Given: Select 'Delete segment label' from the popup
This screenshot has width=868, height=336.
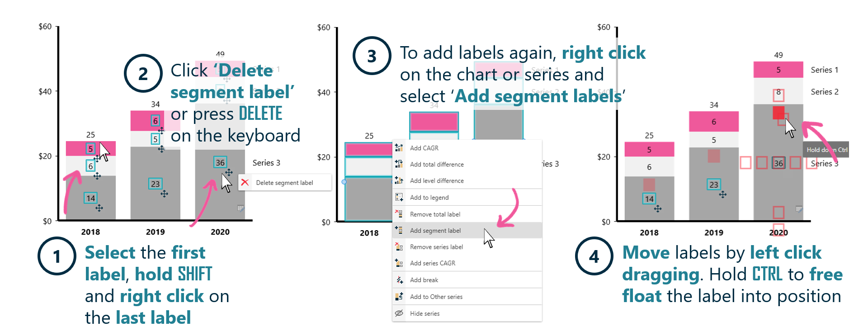Looking at the screenshot, I should click(285, 182).
